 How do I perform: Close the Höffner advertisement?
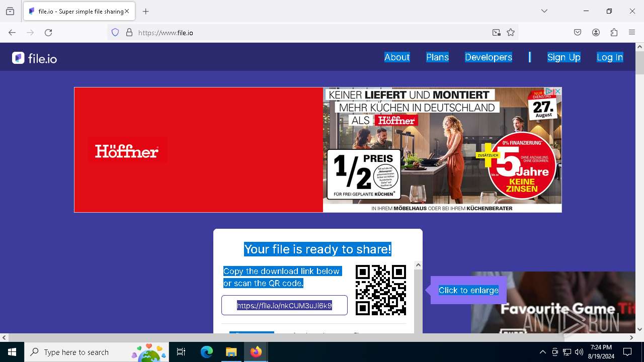coord(557,92)
